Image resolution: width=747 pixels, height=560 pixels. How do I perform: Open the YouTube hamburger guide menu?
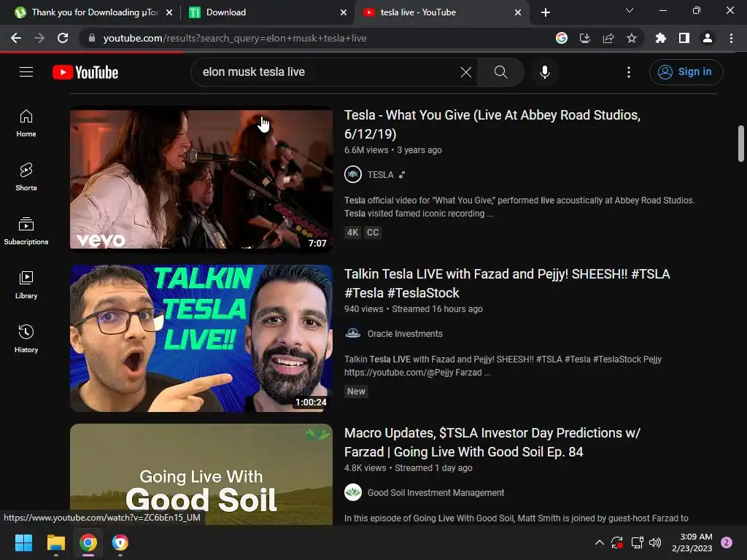pyautogui.click(x=26, y=72)
